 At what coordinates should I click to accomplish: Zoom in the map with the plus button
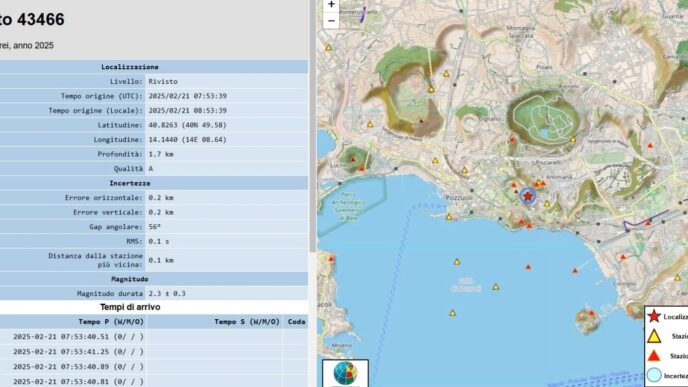click(331, 5)
